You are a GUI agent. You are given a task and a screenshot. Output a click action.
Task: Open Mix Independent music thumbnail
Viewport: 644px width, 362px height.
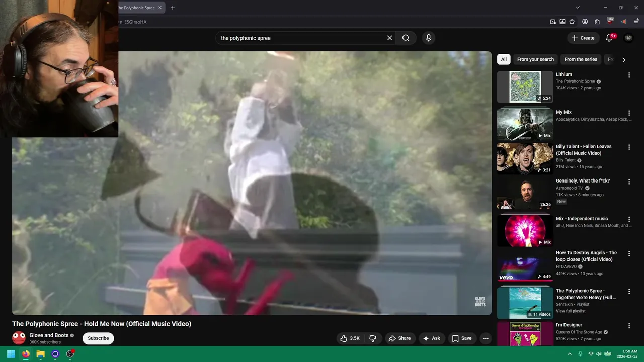(525, 231)
